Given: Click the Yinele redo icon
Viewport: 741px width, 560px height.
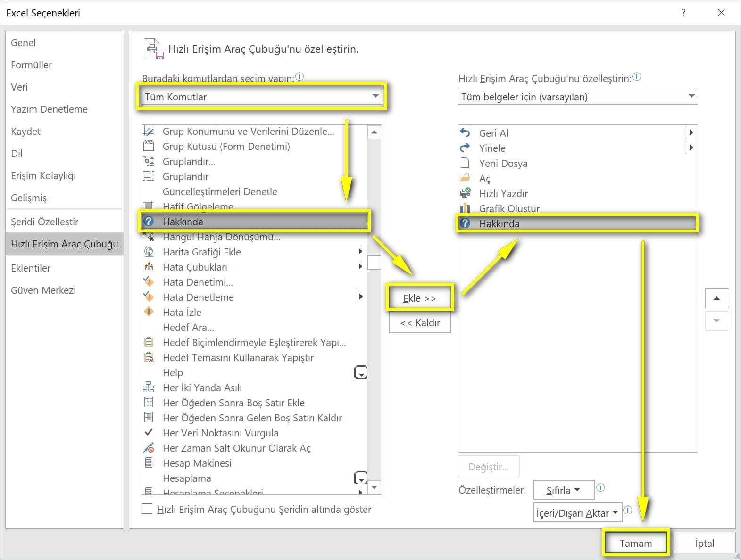Looking at the screenshot, I should [465, 148].
